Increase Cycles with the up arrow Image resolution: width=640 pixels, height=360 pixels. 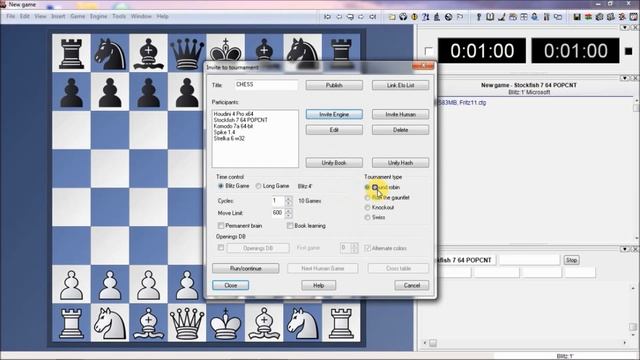(289, 199)
